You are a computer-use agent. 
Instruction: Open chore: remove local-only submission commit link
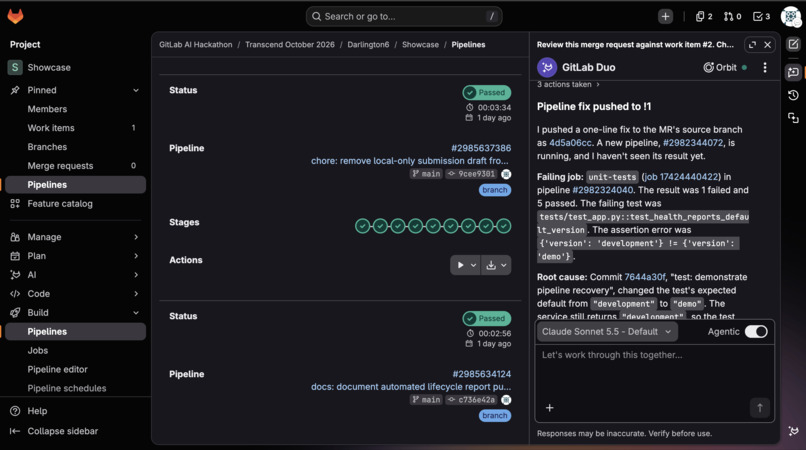[x=410, y=161]
